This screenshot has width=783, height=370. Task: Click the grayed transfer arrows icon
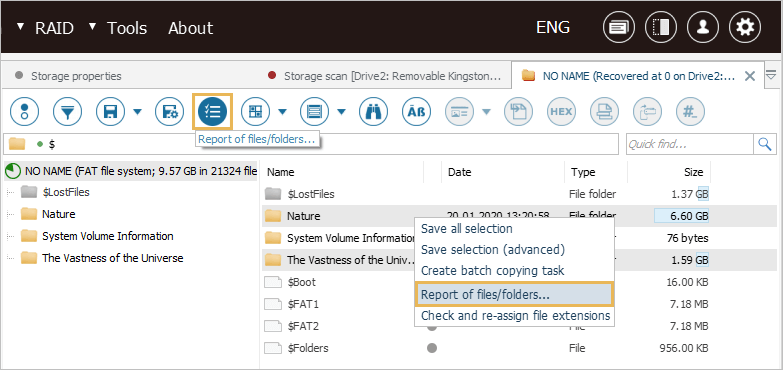[x=647, y=111]
